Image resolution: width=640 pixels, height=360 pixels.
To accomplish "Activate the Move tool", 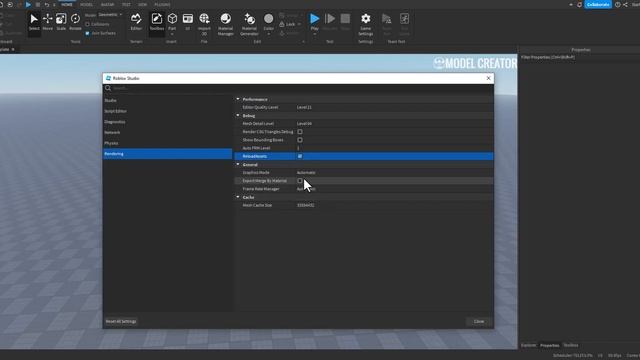I will click(48, 22).
